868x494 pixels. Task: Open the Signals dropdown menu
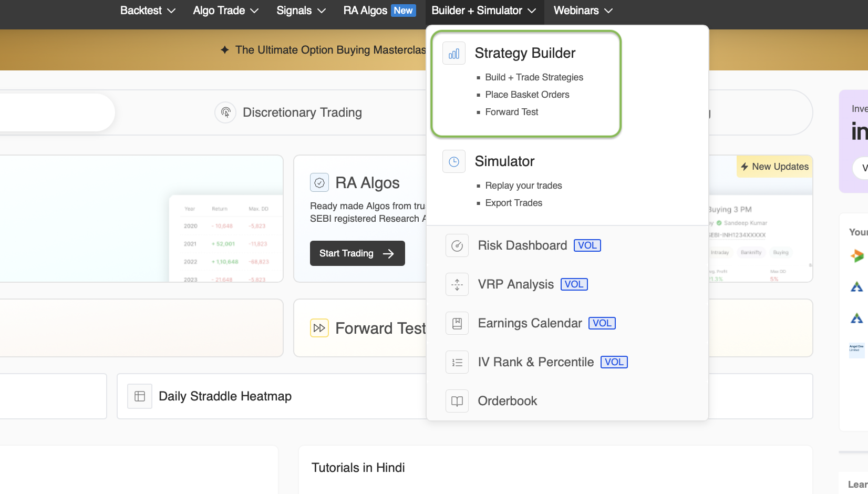coord(301,11)
